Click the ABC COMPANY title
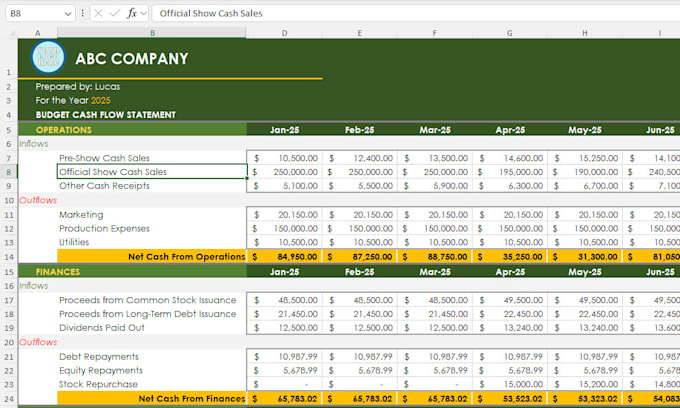 (132, 59)
